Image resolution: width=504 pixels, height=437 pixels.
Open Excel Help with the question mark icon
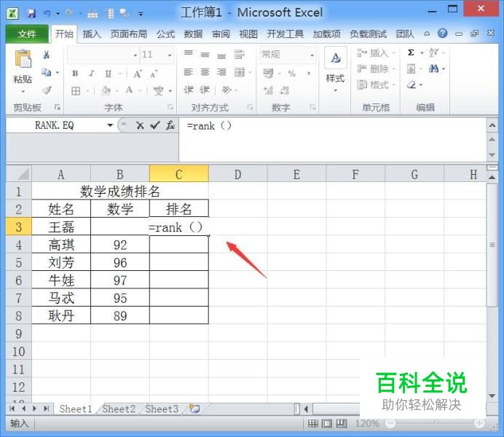point(443,33)
